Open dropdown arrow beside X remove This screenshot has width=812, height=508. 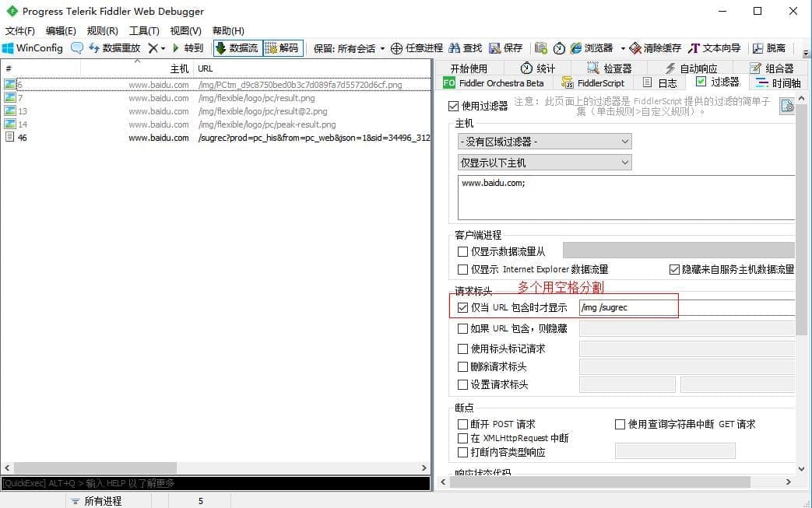click(x=163, y=48)
